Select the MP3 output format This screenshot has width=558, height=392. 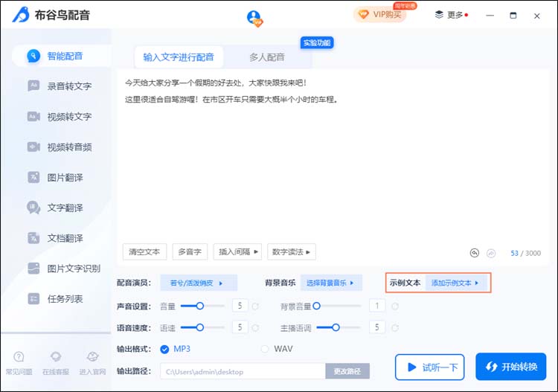[x=175, y=349]
